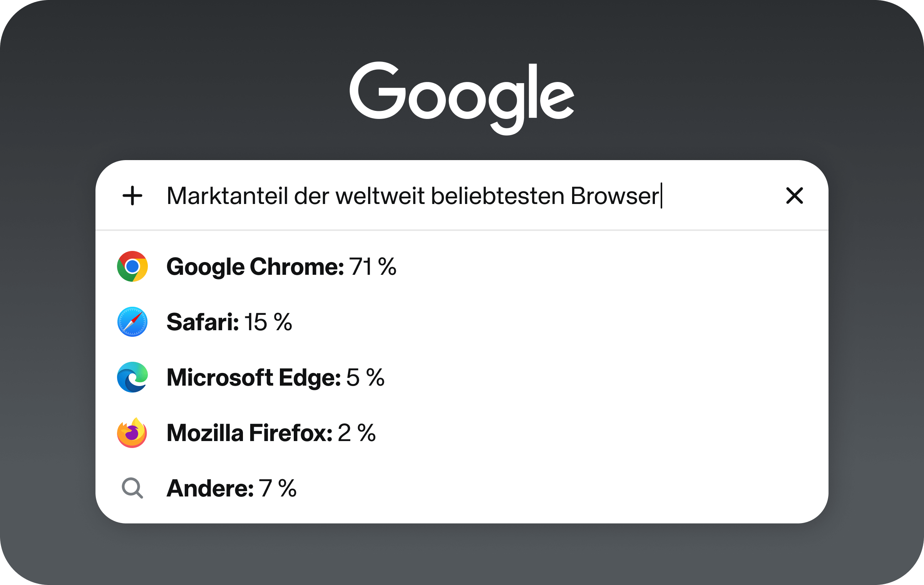924x585 pixels.
Task: Select the Safari compass icon
Action: click(132, 322)
